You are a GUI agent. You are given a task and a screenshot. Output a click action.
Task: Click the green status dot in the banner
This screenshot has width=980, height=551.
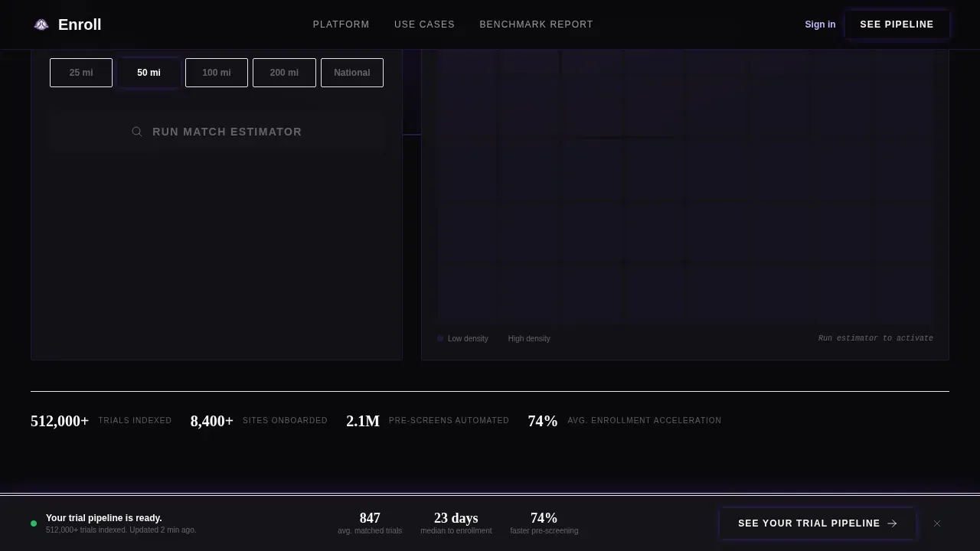coord(34,523)
